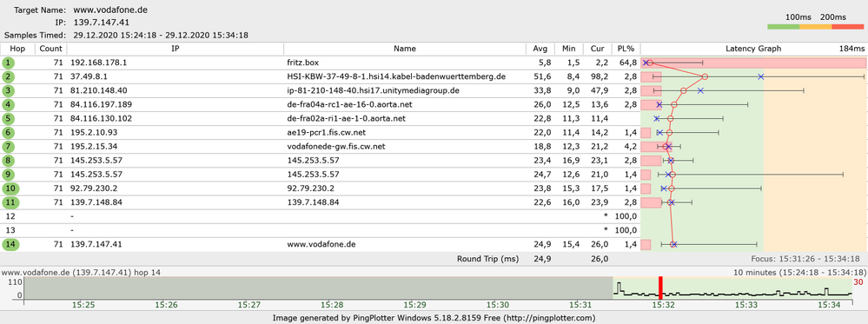Click the IP 195.2.15.34 cell
The width and height of the screenshot is (868, 324).
(x=94, y=146)
